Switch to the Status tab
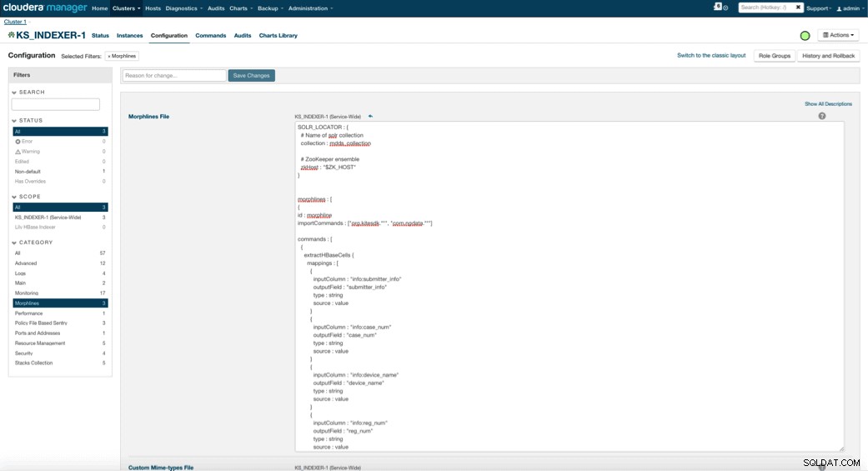This screenshot has width=868, height=471. tap(100, 35)
